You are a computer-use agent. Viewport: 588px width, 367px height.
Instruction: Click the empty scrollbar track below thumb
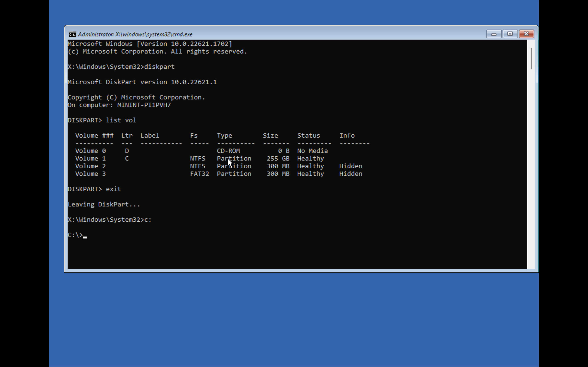(x=531, y=170)
